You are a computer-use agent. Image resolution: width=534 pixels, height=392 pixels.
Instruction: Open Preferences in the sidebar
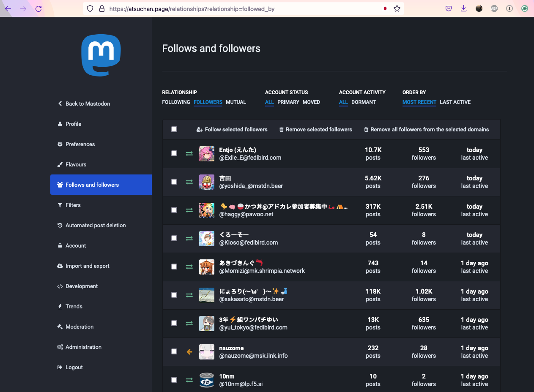(x=80, y=144)
